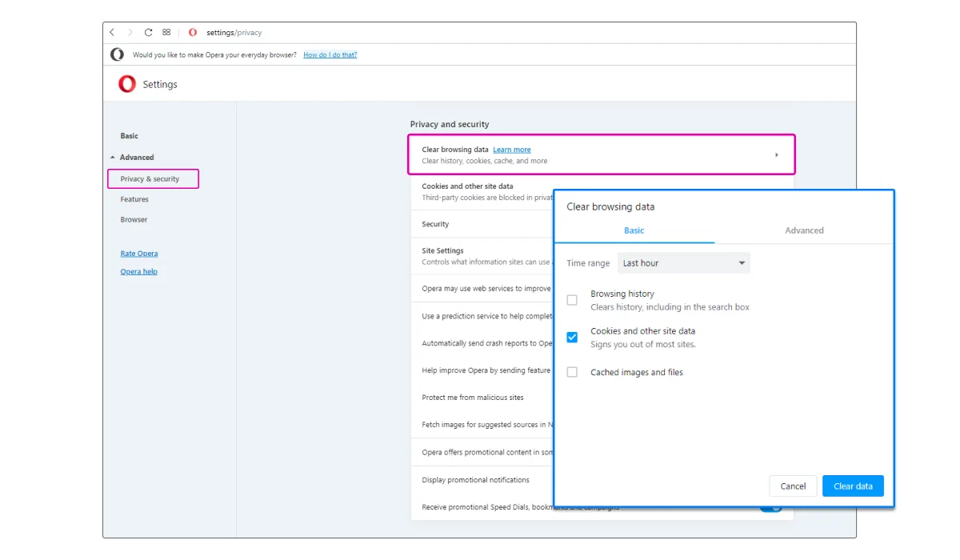
Task: Open Browser in the sidebar
Action: tap(134, 219)
